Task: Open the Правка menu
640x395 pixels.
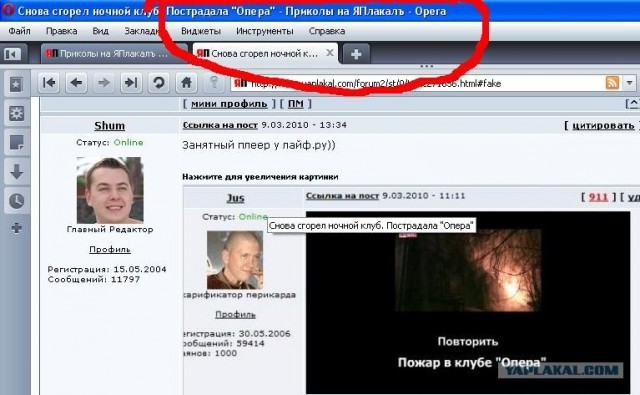Action: pyautogui.click(x=61, y=31)
